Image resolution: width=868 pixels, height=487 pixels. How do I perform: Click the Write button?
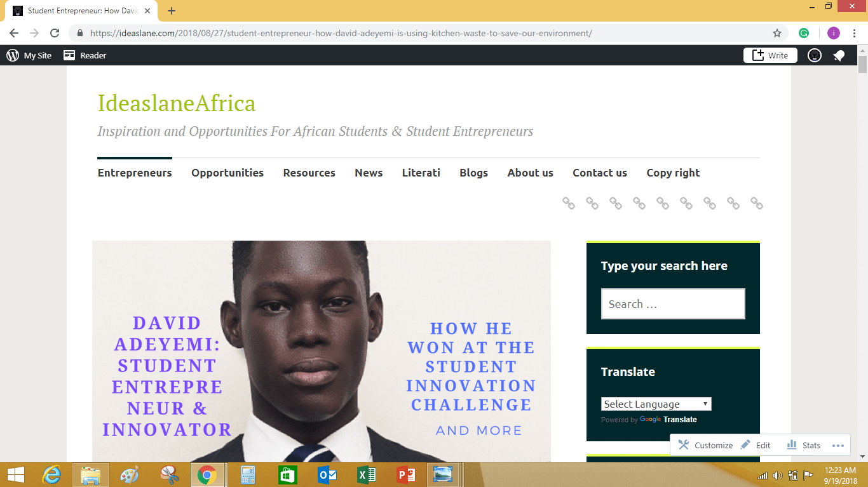pyautogui.click(x=770, y=55)
